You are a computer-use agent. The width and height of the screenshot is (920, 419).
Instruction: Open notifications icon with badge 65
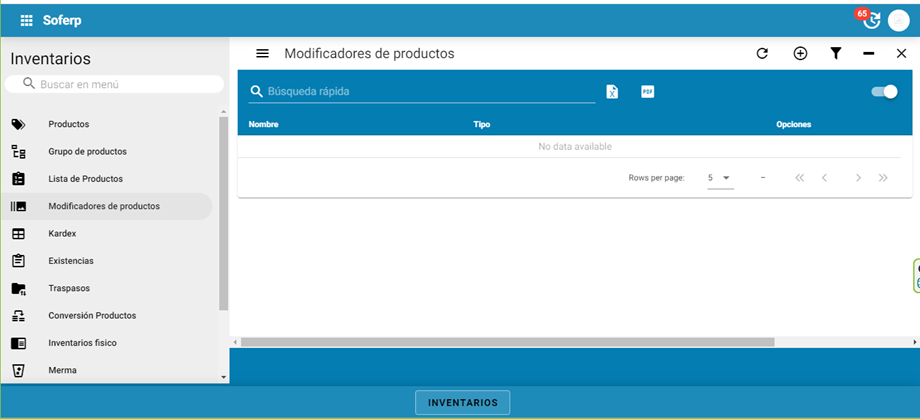point(871,19)
